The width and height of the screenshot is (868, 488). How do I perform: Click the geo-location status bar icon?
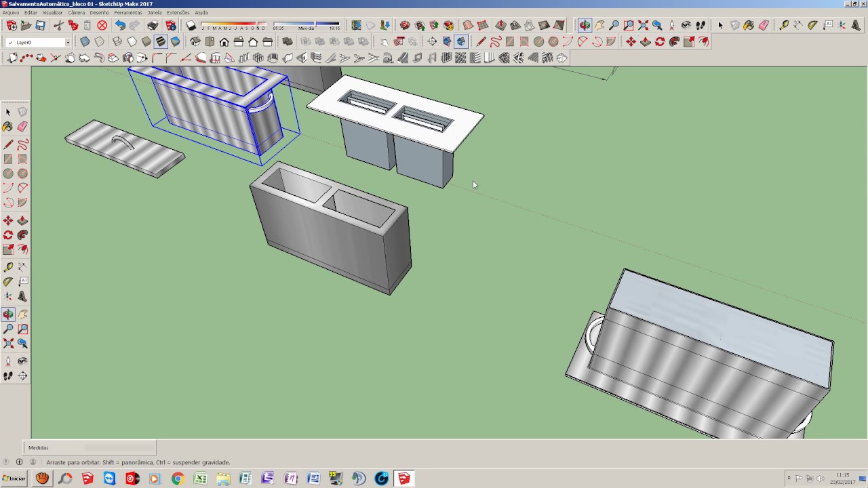click(x=7, y=462)
